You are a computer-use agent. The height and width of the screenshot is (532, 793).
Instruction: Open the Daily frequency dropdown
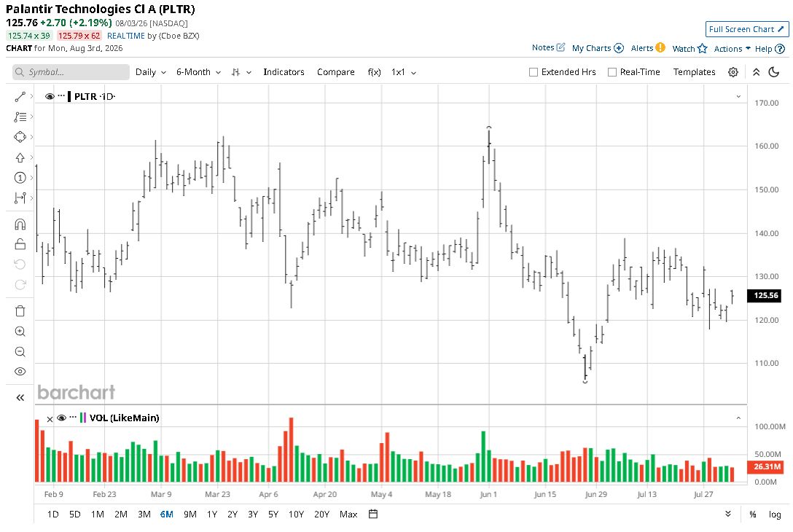coord(151,72)
